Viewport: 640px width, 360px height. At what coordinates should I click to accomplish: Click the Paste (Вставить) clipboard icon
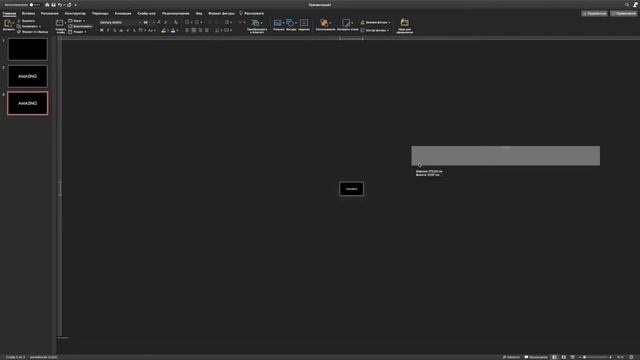8,24
